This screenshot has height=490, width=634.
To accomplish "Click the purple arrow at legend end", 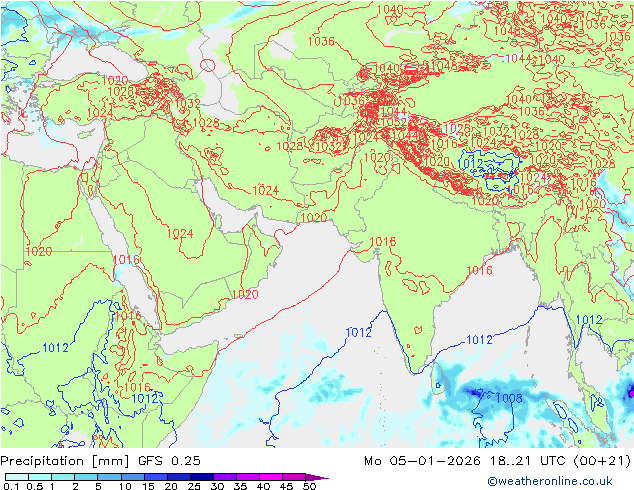I will pos(317,477).
